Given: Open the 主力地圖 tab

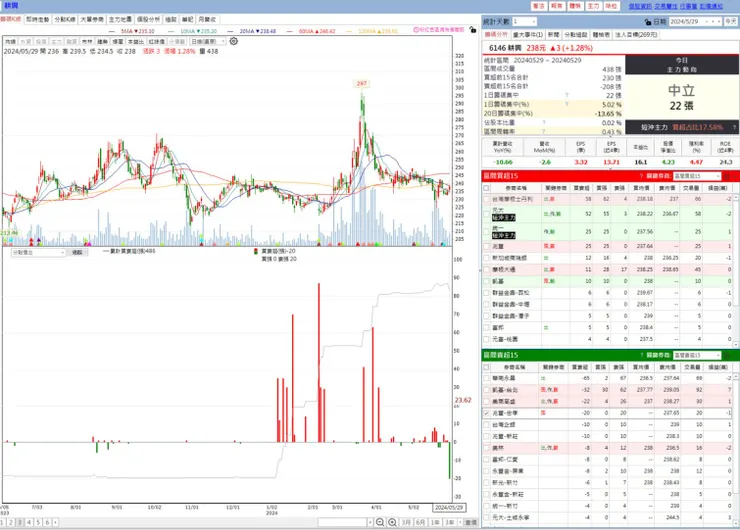Looking at the screenshot, I should (120, 19).
